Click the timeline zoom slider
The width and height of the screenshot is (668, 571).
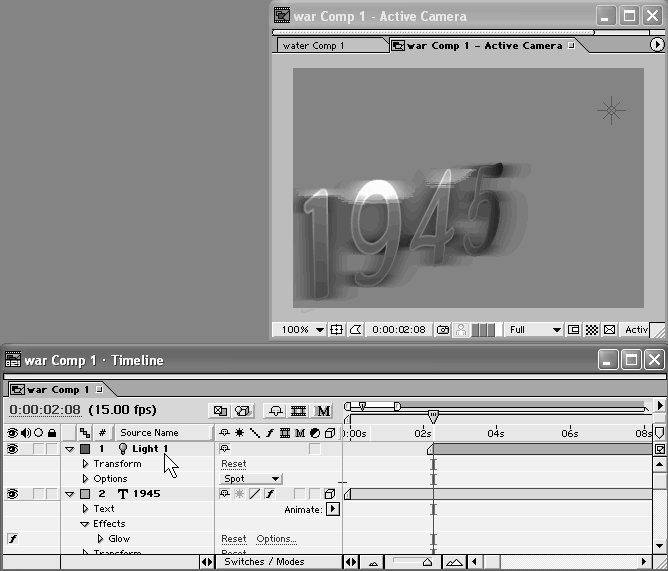[x=426, y=562]
